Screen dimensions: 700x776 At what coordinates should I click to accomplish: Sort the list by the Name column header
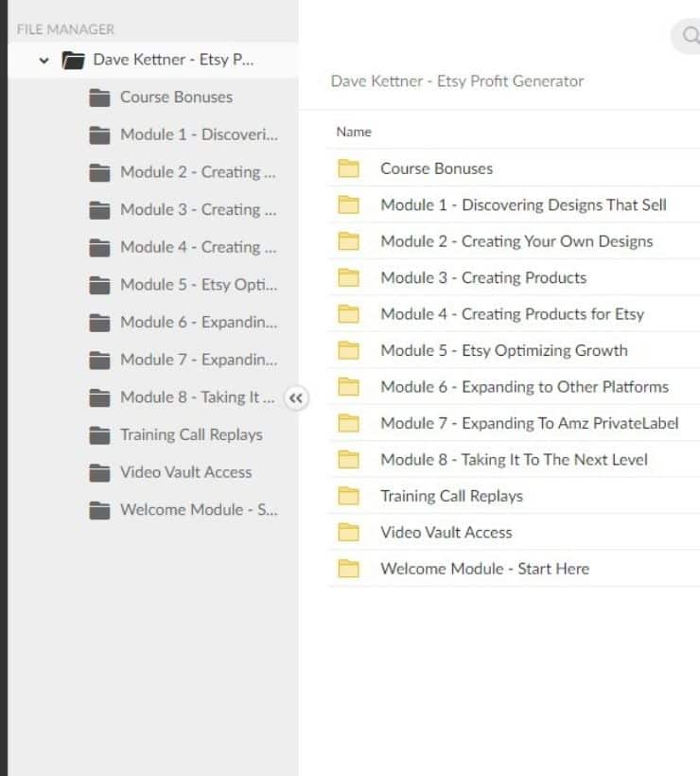coord(354,132)
